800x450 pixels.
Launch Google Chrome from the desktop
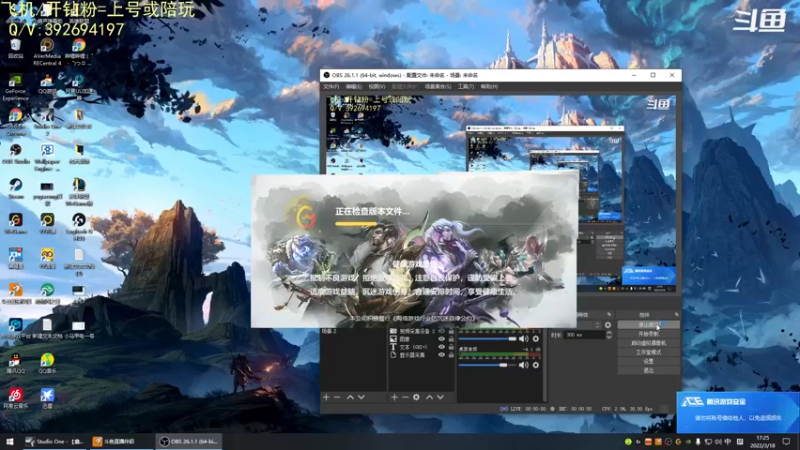point(15,122)
